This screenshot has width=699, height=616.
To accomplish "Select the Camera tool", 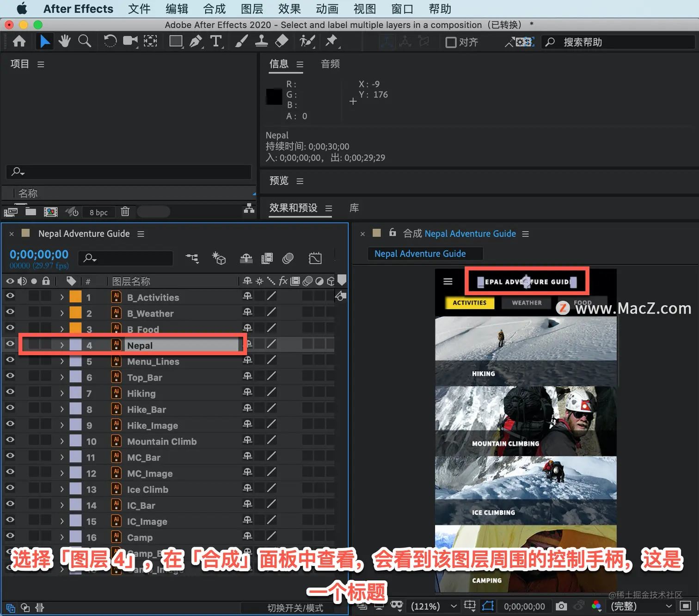I will tap(130, 42).
